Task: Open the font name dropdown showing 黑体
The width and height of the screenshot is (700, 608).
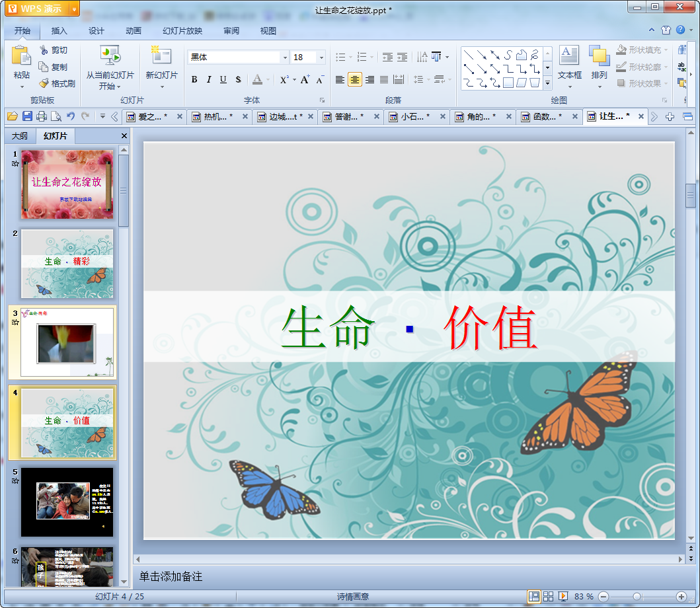Action: pyautogui.click(x=285, y=57)
